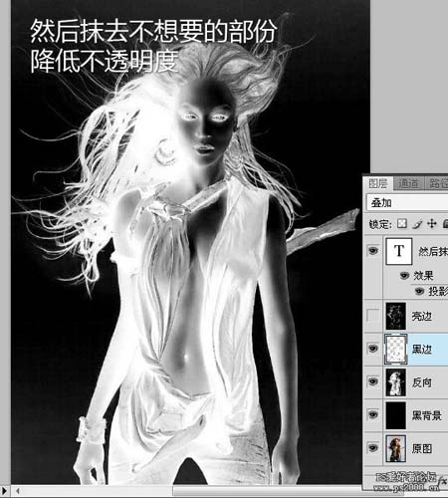Toggle the 投影 drop shadow visibility eye

[419, 291]
